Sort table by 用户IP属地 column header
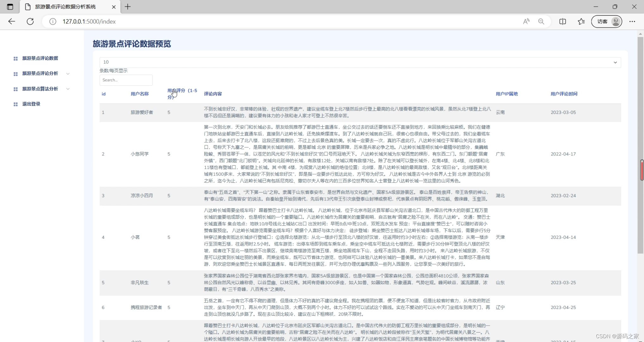 click(506, 94)
